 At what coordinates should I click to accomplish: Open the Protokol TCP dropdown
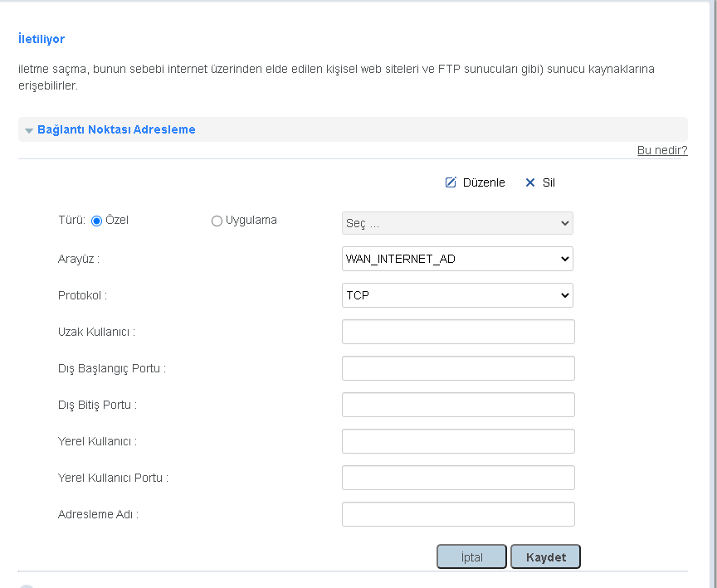(x=457, y=295)
